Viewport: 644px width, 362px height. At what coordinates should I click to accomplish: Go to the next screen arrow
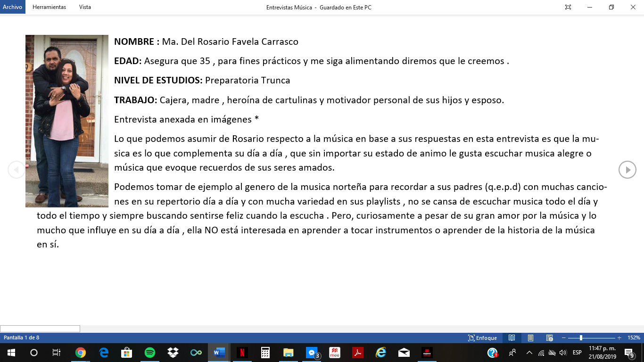[x=627, y=170]
